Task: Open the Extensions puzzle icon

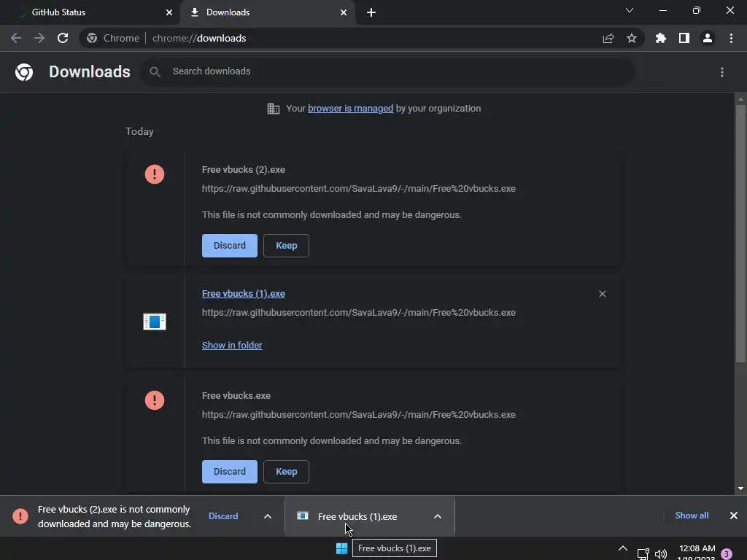Action: click(660, 38)
